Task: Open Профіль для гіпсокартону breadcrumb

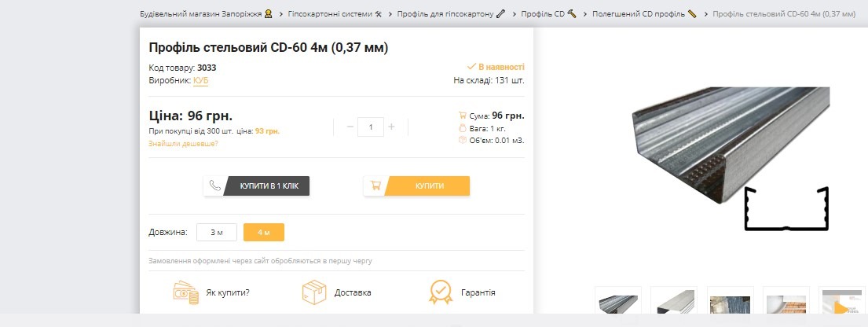Action: point(451,14)
